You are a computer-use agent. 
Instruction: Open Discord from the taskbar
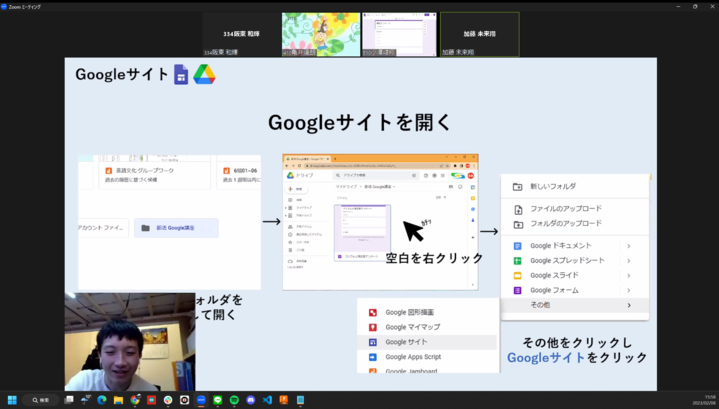[x=250, y=400]
